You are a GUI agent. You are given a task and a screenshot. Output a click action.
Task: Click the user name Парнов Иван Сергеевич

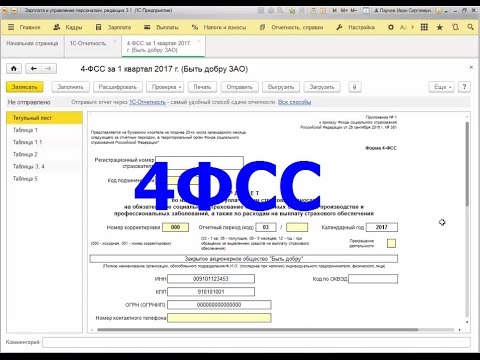404,11
